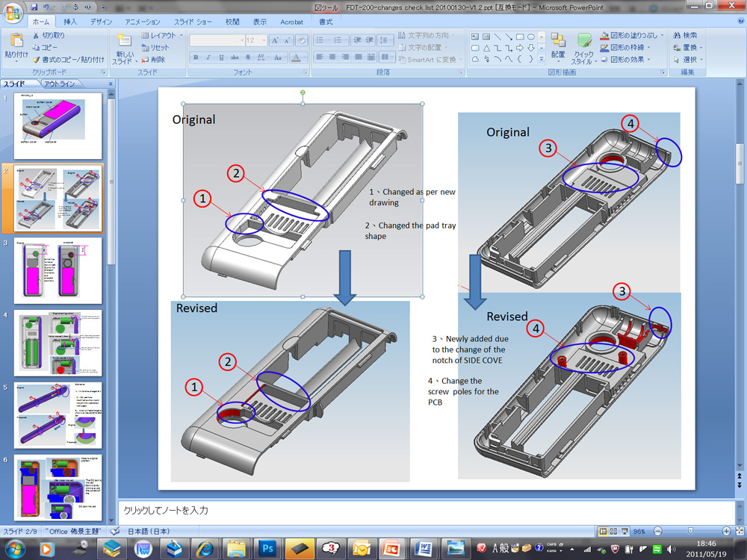Open the Shape Fill (図形の塗りつぶし) dropdown
Screen dimensions: 747x560
[663, 36]
